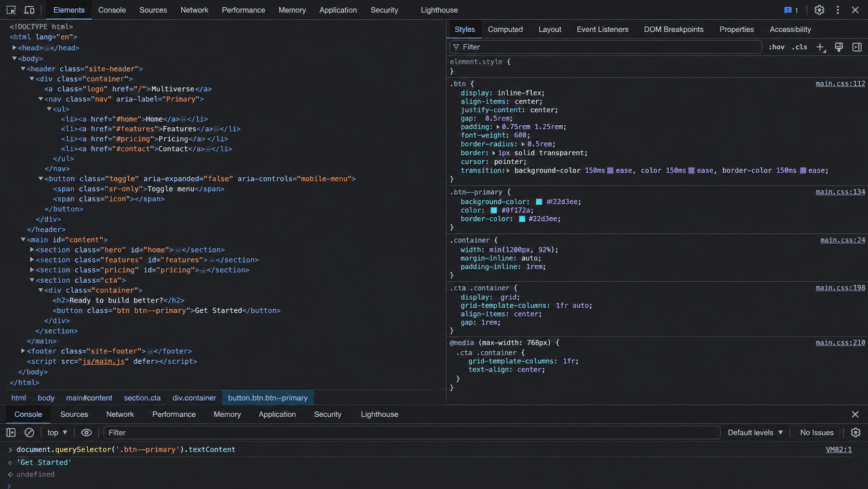Open the customize DevTools three-dot menu
The width and height of the screenshot is (868, 489).
point(837,10)
